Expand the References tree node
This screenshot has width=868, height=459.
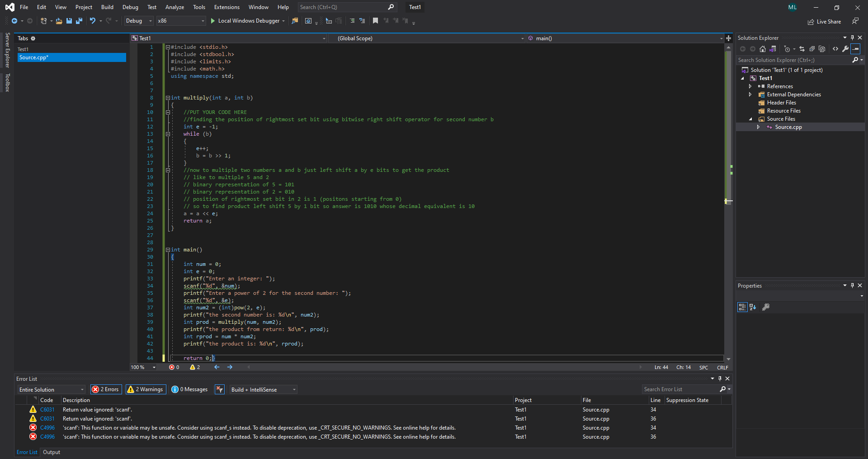pyautogui.click(x=750, y=86)
